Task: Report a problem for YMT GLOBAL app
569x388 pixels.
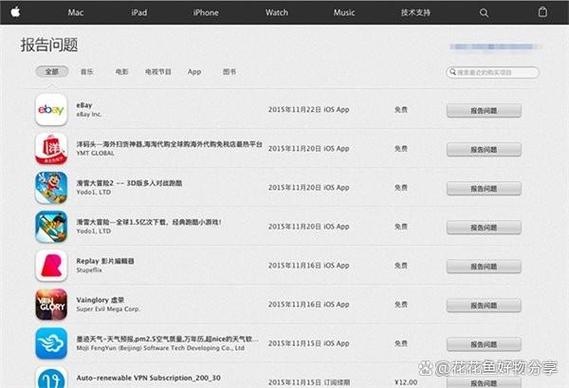Action: tap(484, 150)
